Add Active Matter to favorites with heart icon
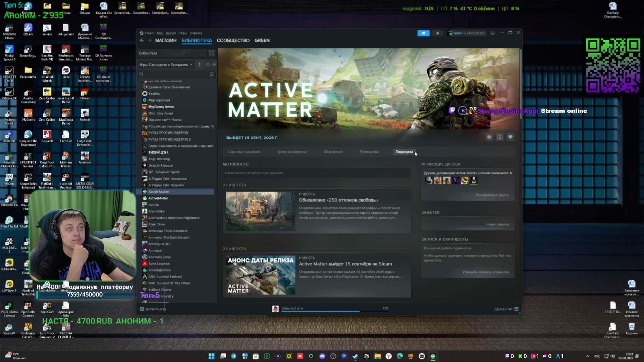 pyautogui.click(x=510, y=137)
